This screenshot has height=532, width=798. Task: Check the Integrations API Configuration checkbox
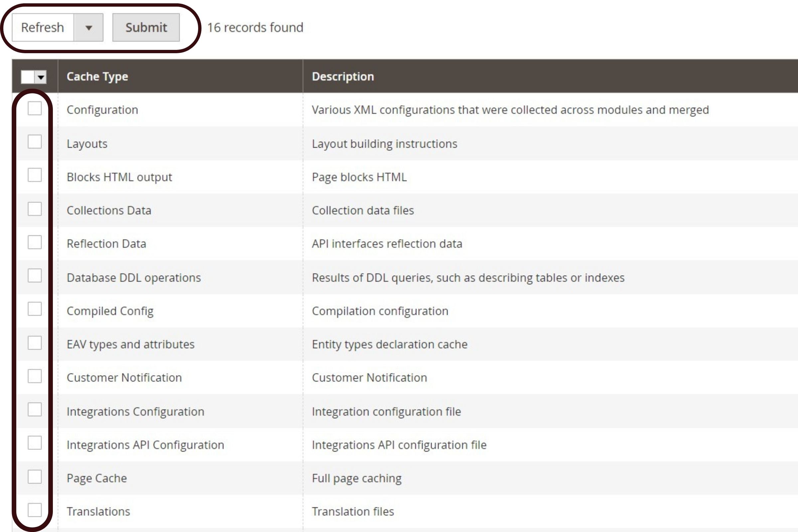point(35,443)
